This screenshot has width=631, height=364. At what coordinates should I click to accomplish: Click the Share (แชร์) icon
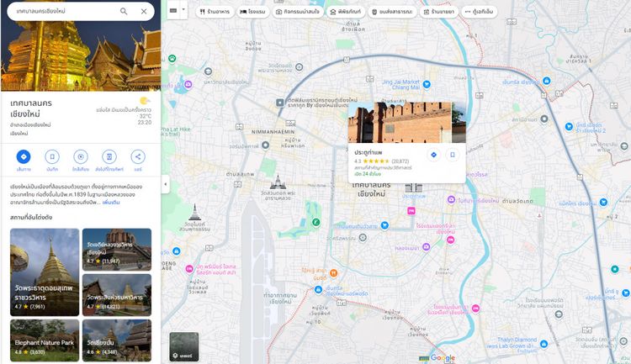tap(138, 156)
